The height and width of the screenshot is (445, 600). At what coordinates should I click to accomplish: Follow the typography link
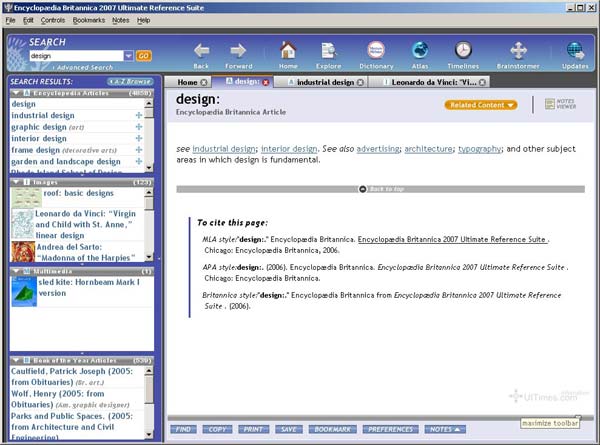pos(479,149)
